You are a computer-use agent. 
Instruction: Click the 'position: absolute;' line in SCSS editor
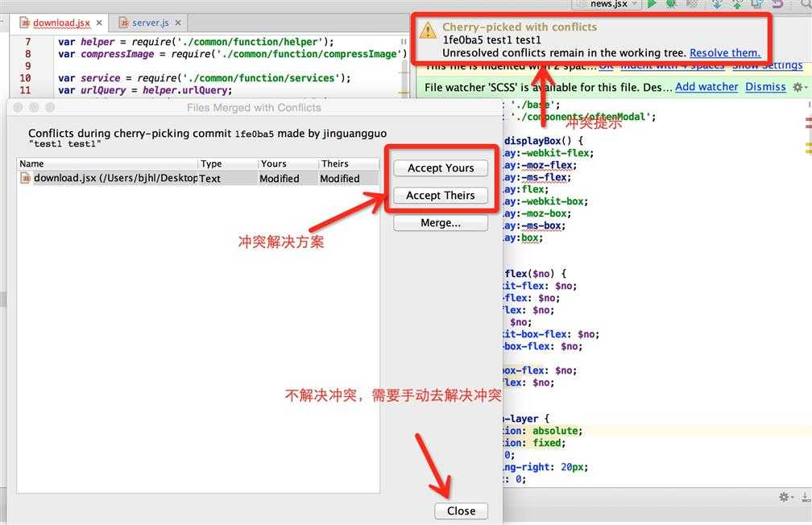(543, 431)
